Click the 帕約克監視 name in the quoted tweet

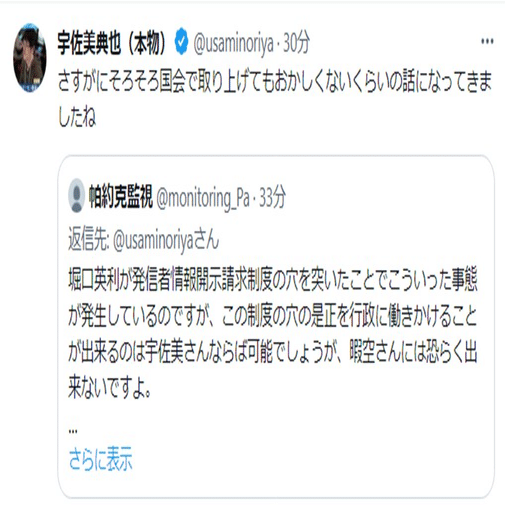(121, 196)
